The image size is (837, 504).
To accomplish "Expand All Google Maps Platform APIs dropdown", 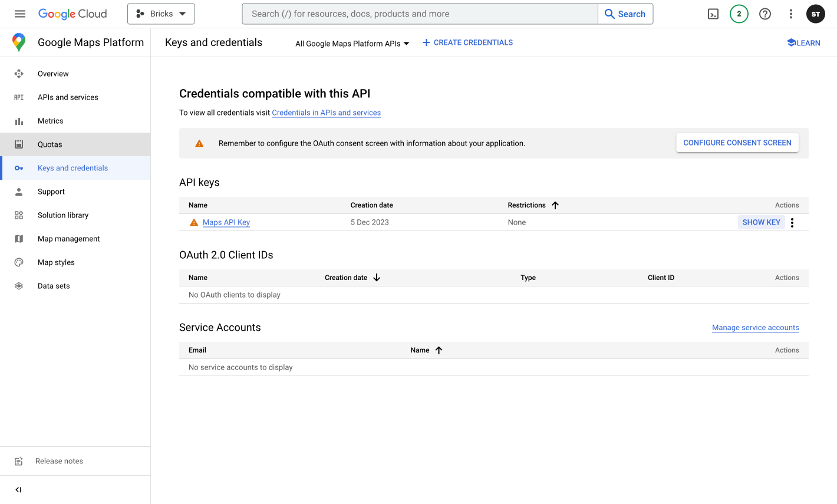I will click(352, 44).
